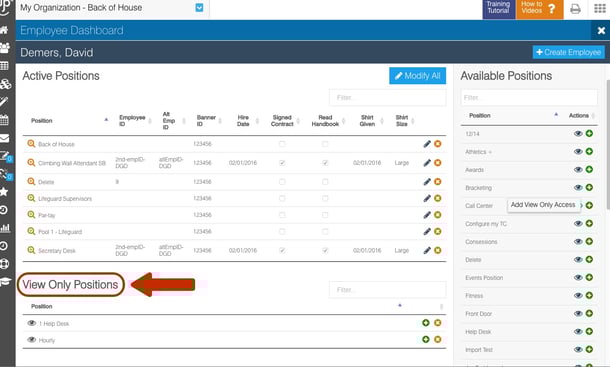Edit the Delete position row
Screen dimensions: 610x367
[x=427, y=182]
